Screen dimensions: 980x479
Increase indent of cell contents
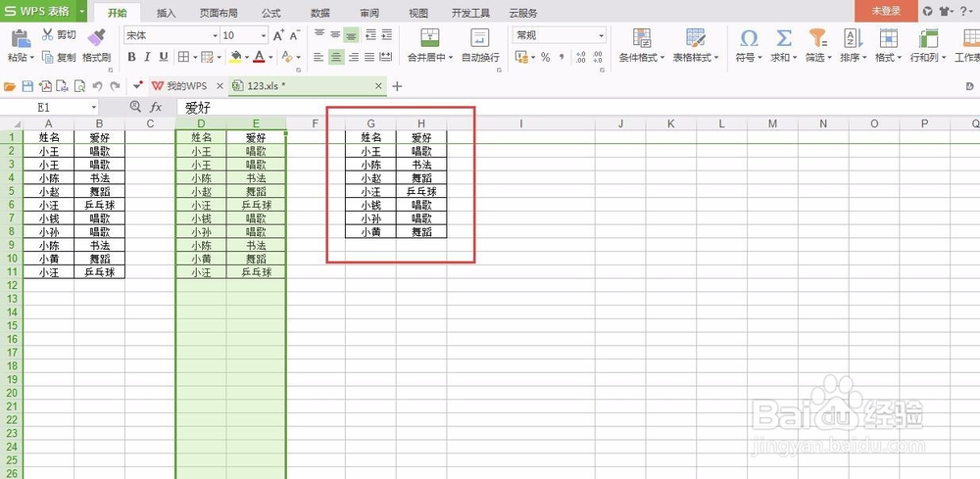(387, 35)
